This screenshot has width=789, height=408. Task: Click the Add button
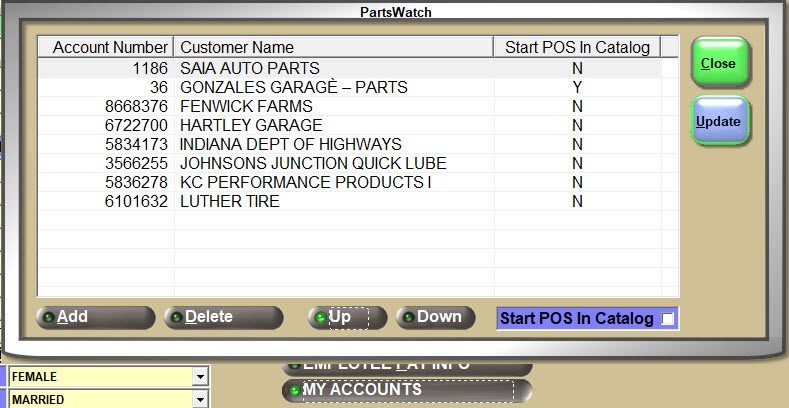pyautogui.click(x=95, y=317)
